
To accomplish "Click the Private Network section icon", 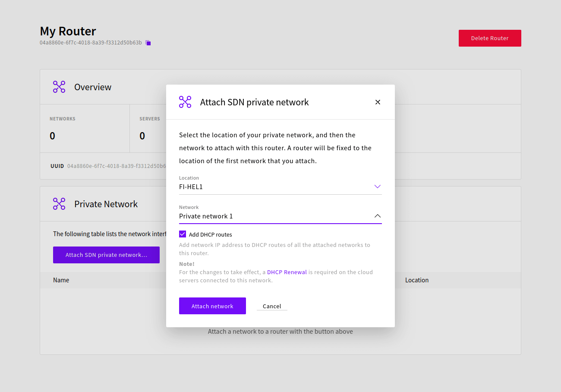I will [59, 204].
